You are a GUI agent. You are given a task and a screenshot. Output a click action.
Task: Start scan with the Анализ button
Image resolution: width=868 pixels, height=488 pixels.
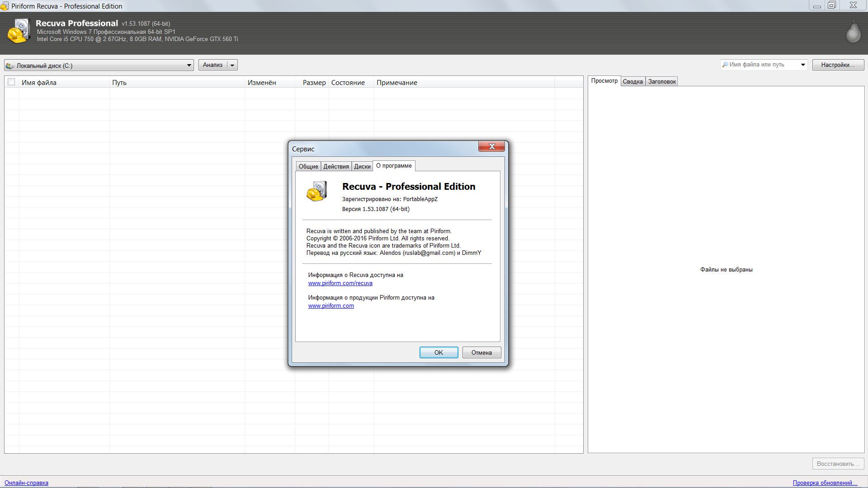[x=212, y=65]
